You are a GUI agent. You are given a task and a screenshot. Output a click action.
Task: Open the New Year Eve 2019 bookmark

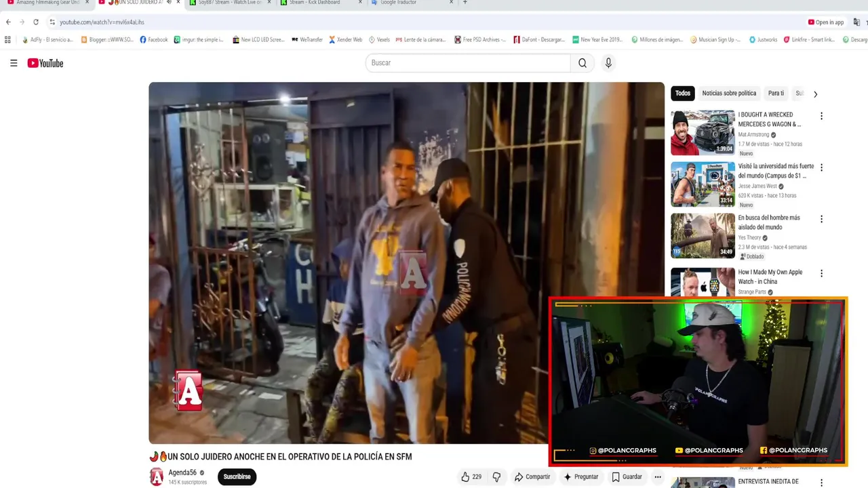[x=597, y=39]
